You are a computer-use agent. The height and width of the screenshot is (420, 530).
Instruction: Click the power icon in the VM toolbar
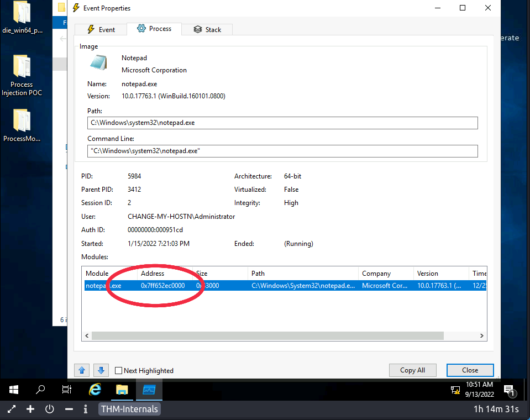[x=50, y=410]
